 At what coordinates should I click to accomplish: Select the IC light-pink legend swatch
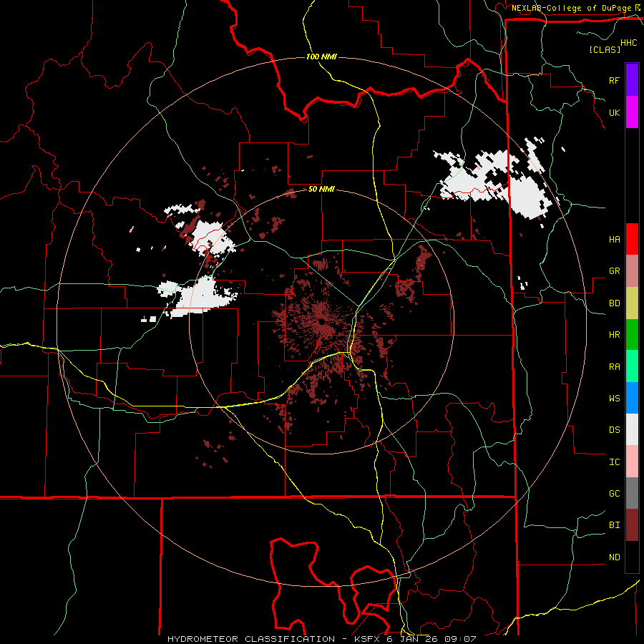[632, 462]
